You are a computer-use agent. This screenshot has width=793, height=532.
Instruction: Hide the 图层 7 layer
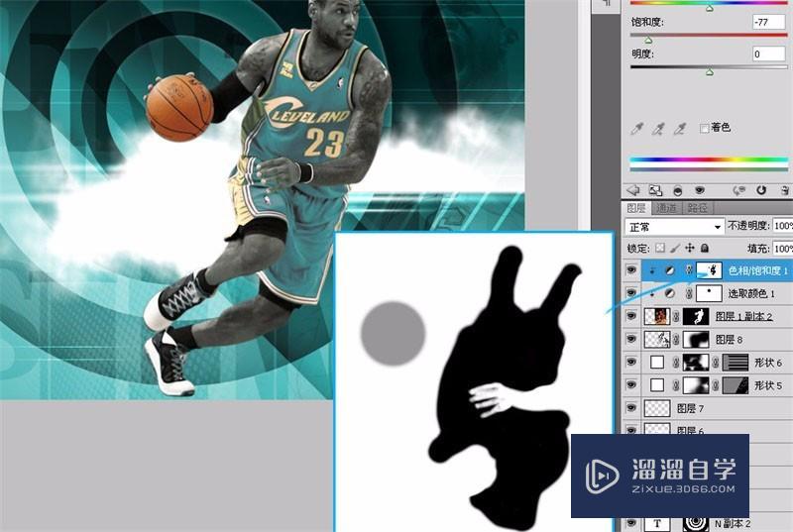631,408
